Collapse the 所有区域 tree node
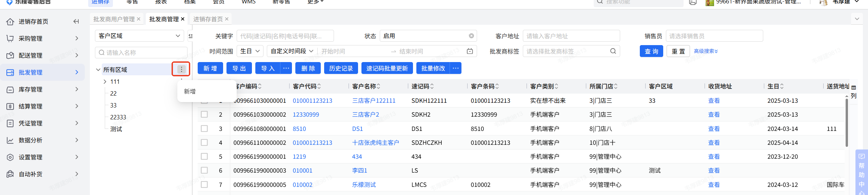The width and height of the screenshot is (868, 195). click(98, 70)
